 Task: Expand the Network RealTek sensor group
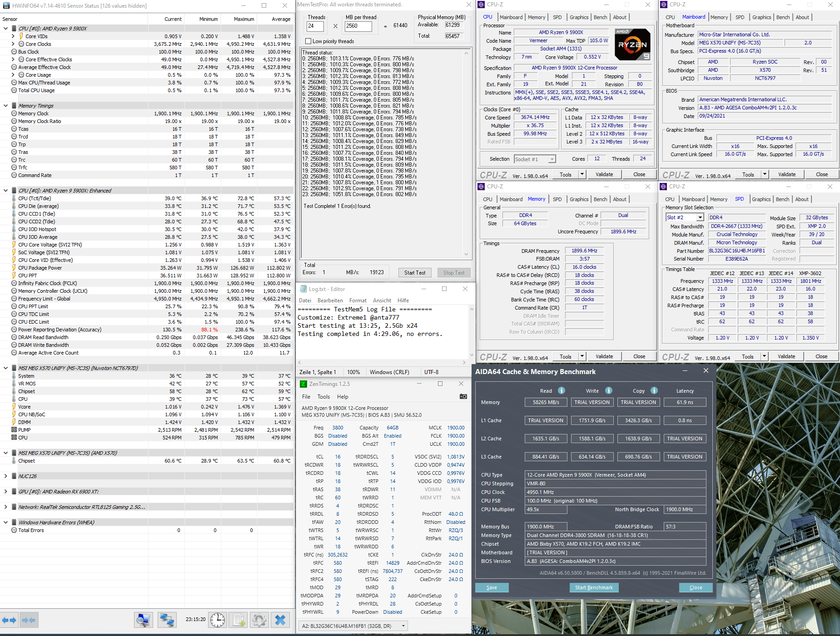[5, 507]
